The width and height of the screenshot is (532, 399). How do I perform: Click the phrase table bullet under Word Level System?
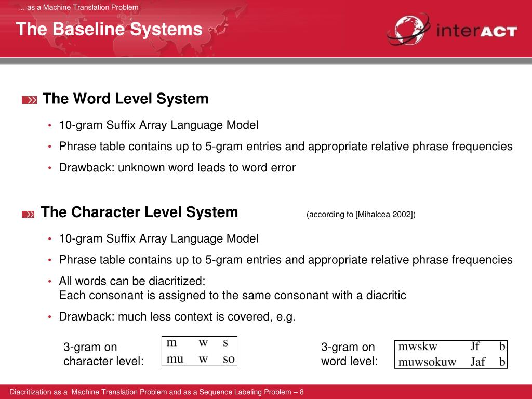pyautogui.click(x=286, y=146)
